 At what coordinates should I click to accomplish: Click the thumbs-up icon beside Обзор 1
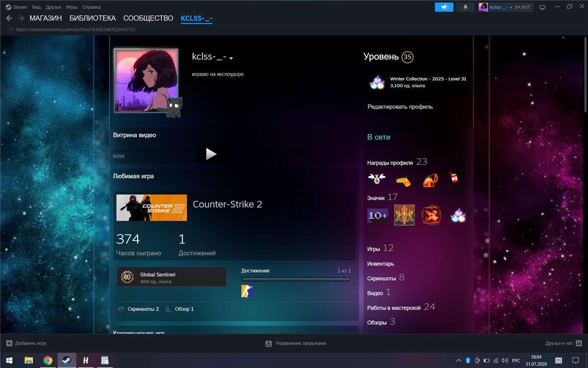168,309
